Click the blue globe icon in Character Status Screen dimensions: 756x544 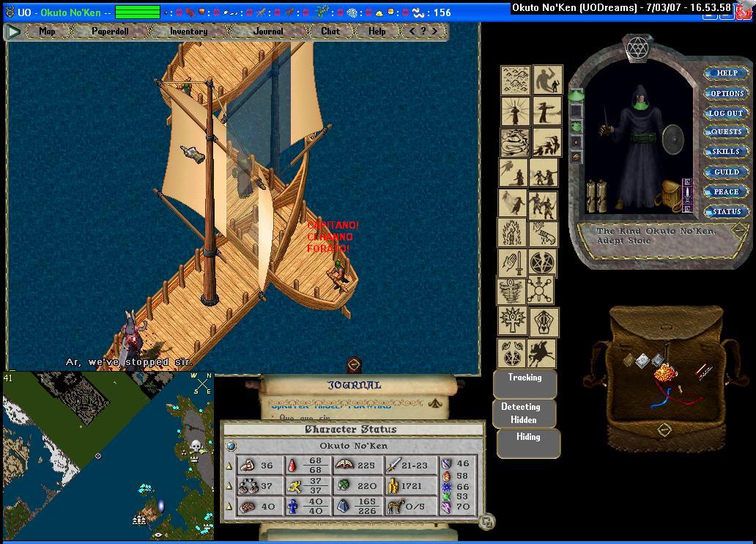pyautogui.click(x=231, y=446)
